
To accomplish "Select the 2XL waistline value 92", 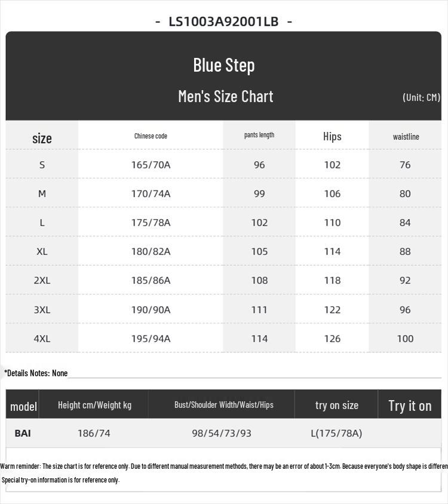I will click(x=405, y=281).
